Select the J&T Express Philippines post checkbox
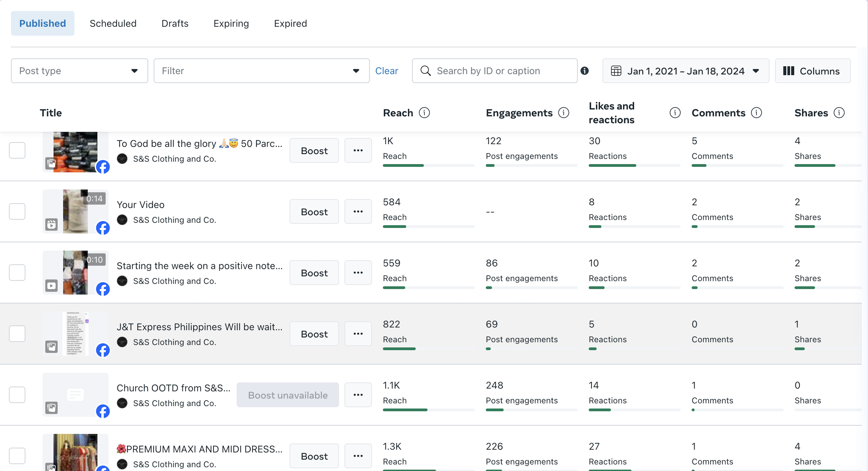The height and width of the screenshot is (471, 868). tap(17, 334)
